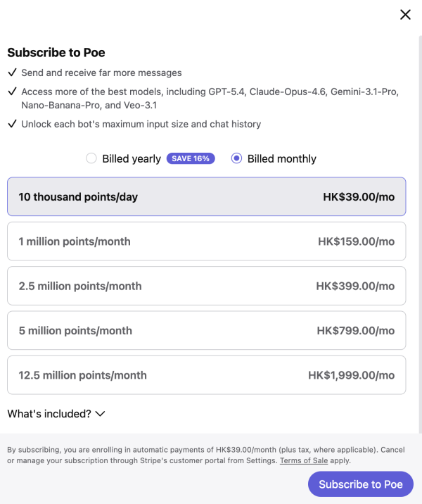Screen dimensions: 422x504
Task: Close the Subscribe to Poe dialog
Action: 405,15
